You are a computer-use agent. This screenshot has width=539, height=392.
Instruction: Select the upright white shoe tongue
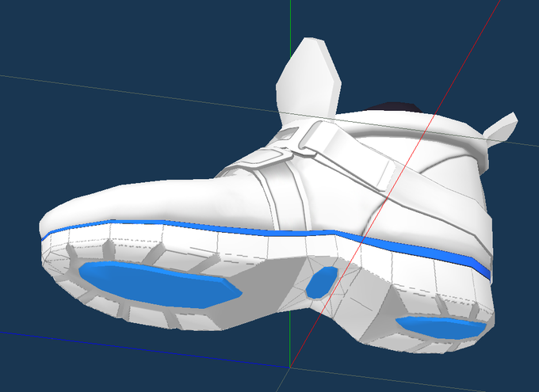[308, 80]
